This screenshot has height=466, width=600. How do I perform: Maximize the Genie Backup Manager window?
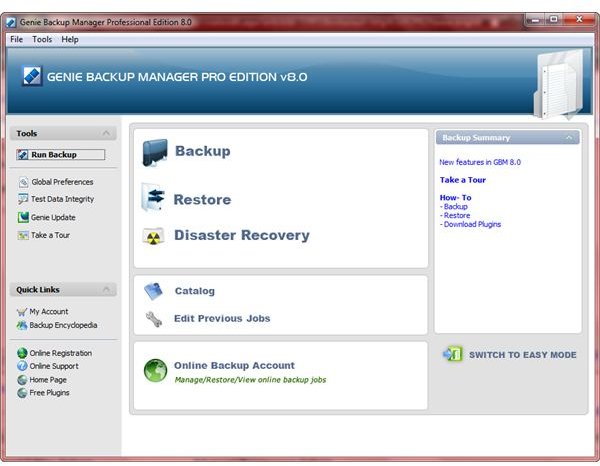click(x=553, y=20)
